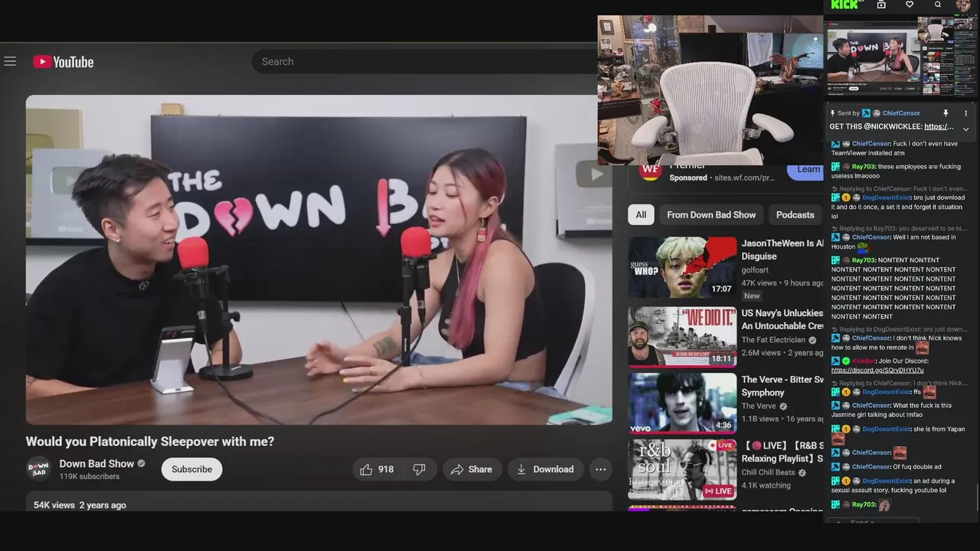980x551 pixels.
Task: Like the video with 918 likes
Action: click(377, 469)
